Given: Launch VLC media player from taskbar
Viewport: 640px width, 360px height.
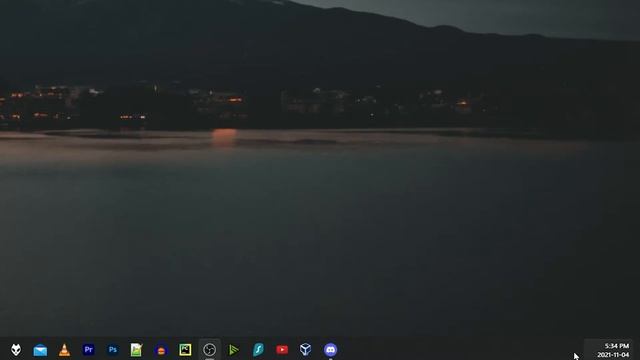Looking at the screenshot, I should 64,350.
